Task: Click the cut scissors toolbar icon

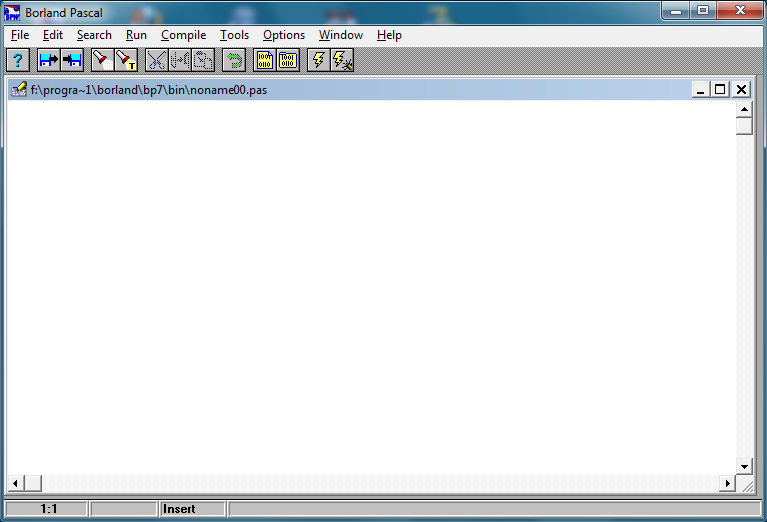Action: (156, 61)
